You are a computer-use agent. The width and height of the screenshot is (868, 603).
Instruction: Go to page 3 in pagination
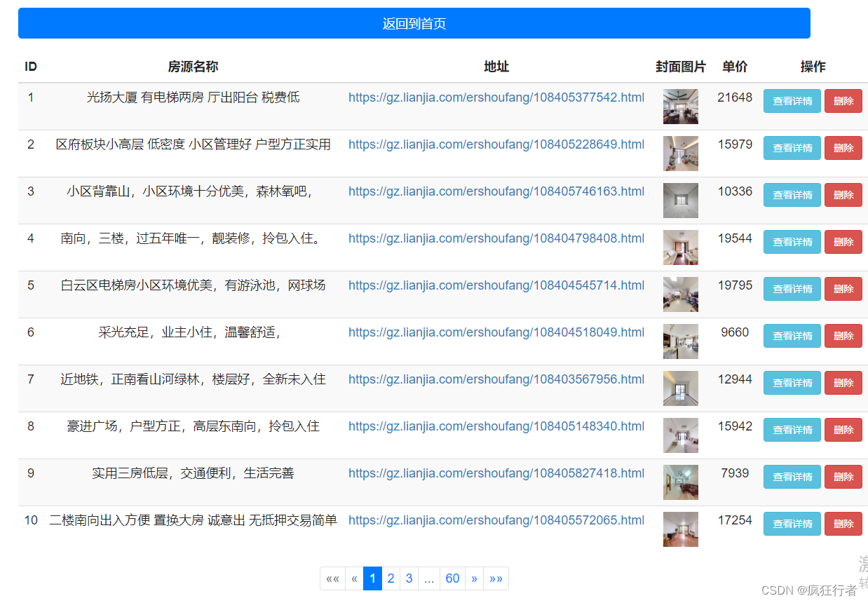[409, 578]
